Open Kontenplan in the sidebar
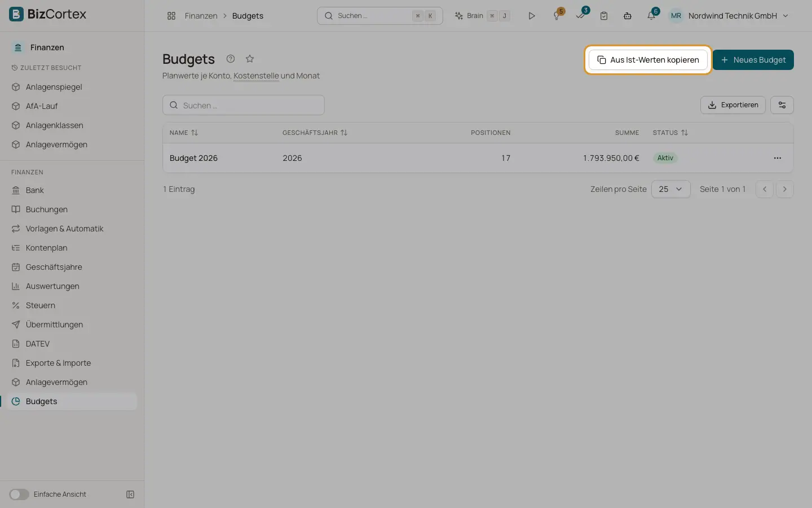Viewport: 812px width, 508px height. [72, 248]
